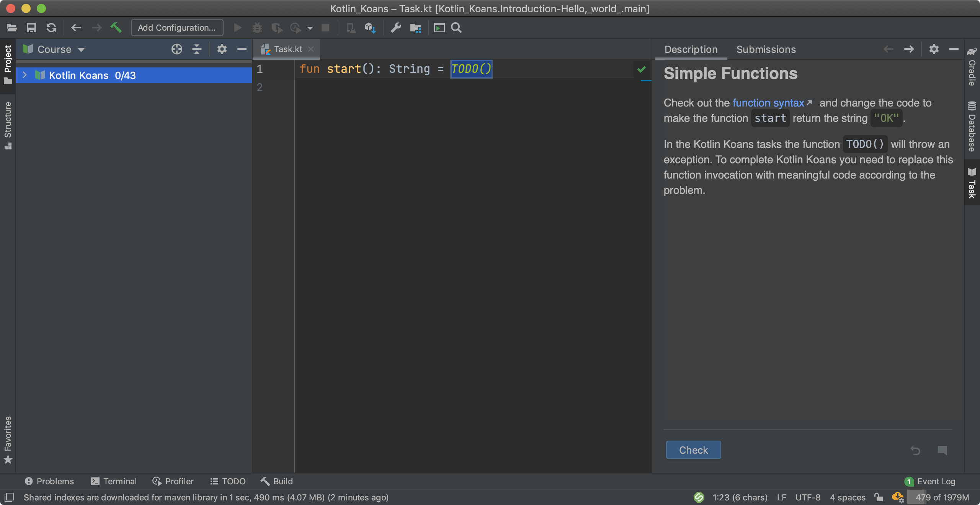Open the run with coverage dropdown arrow
Image resolution: width=980 pixels, height=505 pixels.
[310, 28]
